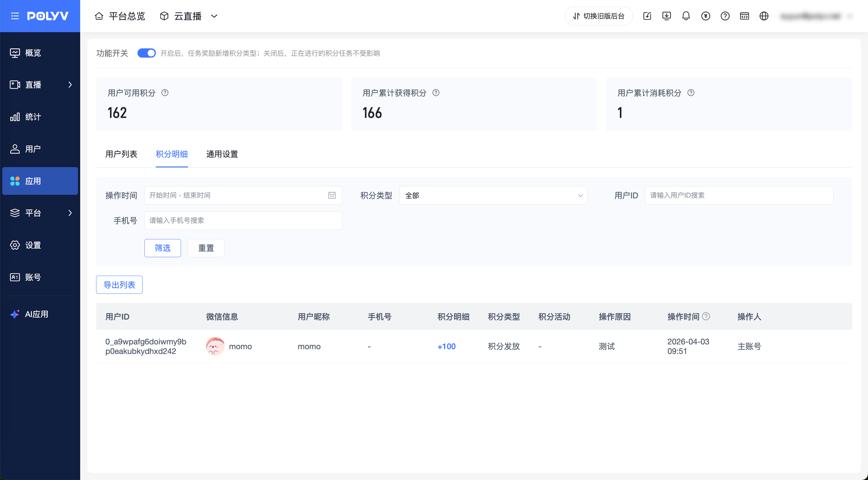Click the POLYV logo
The image size is (868, 480).
click(48, 16)
